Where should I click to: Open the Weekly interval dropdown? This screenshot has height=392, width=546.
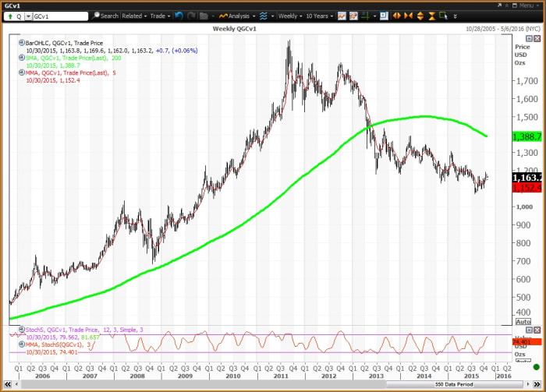pos(290,16)
